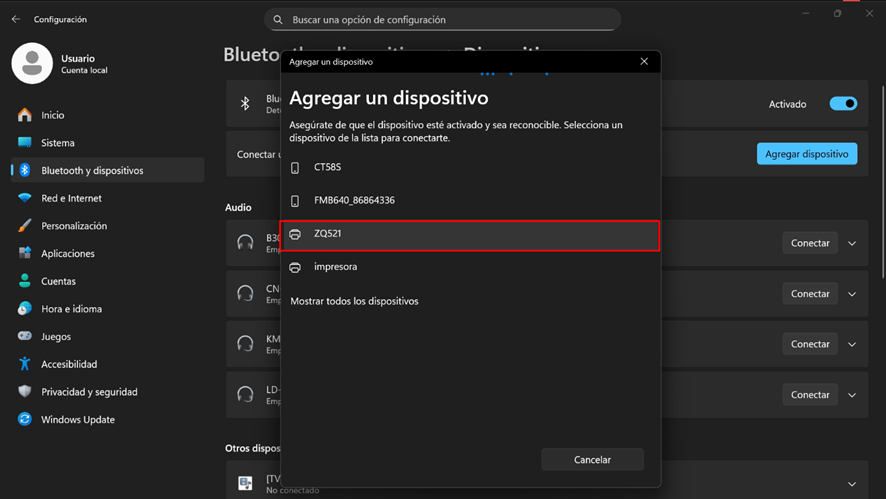Click the Agregar dispositivo button
Viewport: 886px width, 499px height.
tap(806, 154)
